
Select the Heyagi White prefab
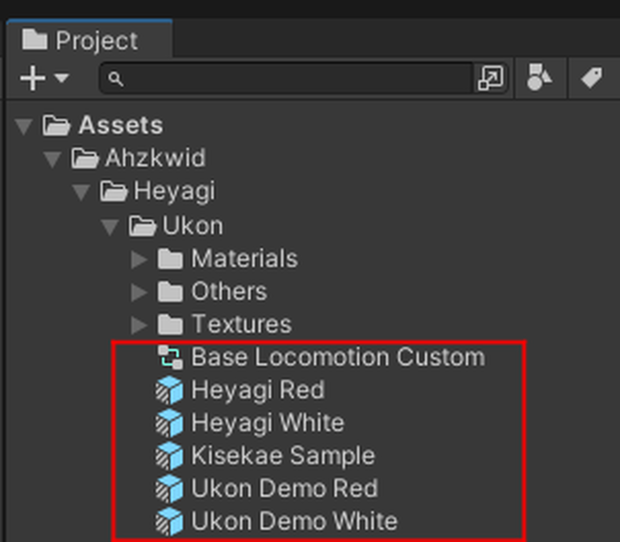250,423
